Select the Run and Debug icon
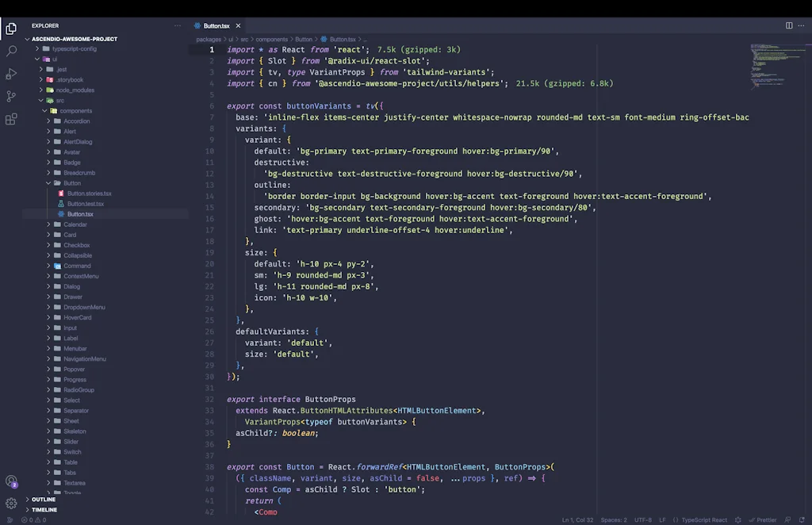The height and width of the screenshot is (525, 812). (10, 75)
